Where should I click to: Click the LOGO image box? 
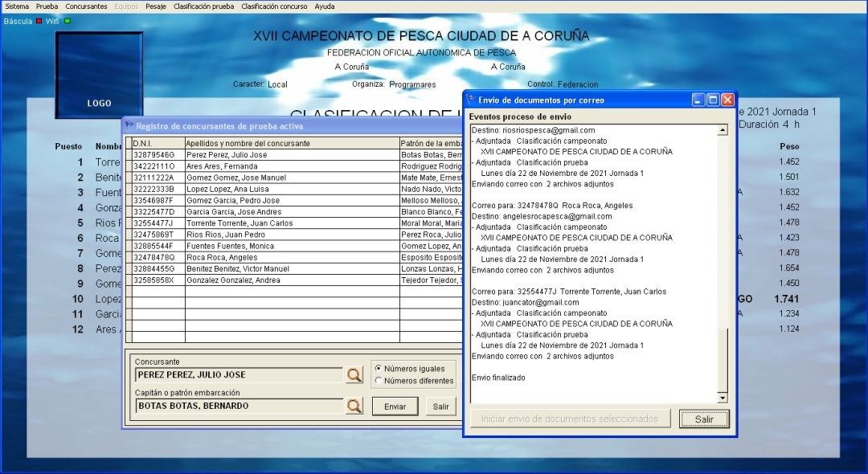(x=99, y=75)
